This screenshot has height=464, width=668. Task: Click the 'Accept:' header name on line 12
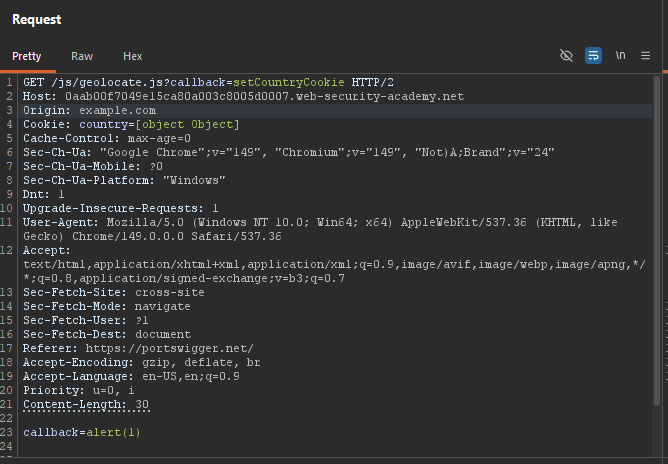pyautogui.click(x=47, y=251)
